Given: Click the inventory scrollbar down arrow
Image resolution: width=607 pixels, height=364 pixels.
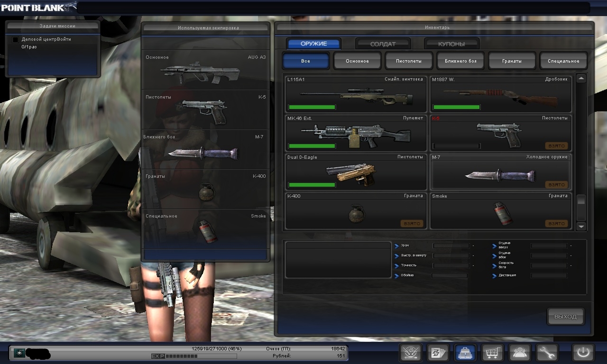Looking at the screenshot, I should coord(581,227).
